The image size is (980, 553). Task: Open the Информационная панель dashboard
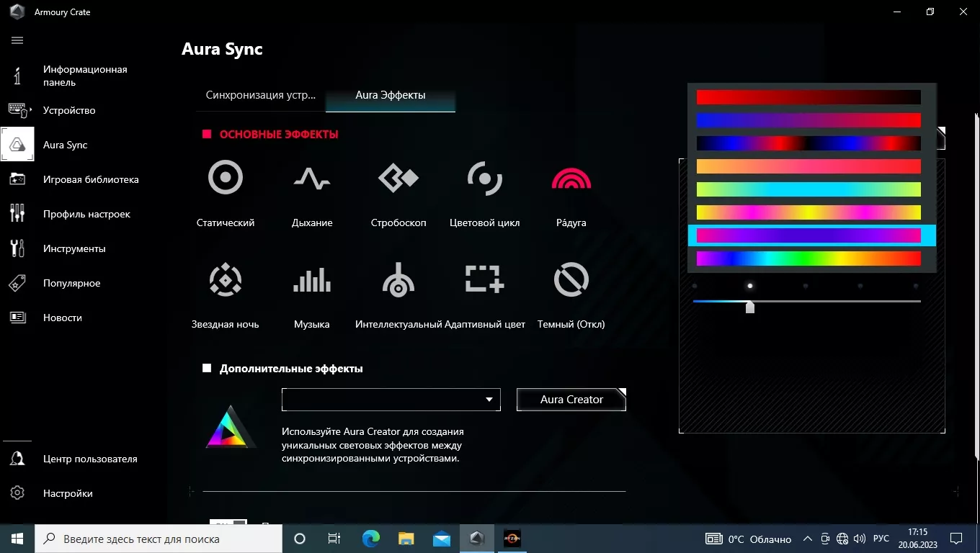pos(85,76)
